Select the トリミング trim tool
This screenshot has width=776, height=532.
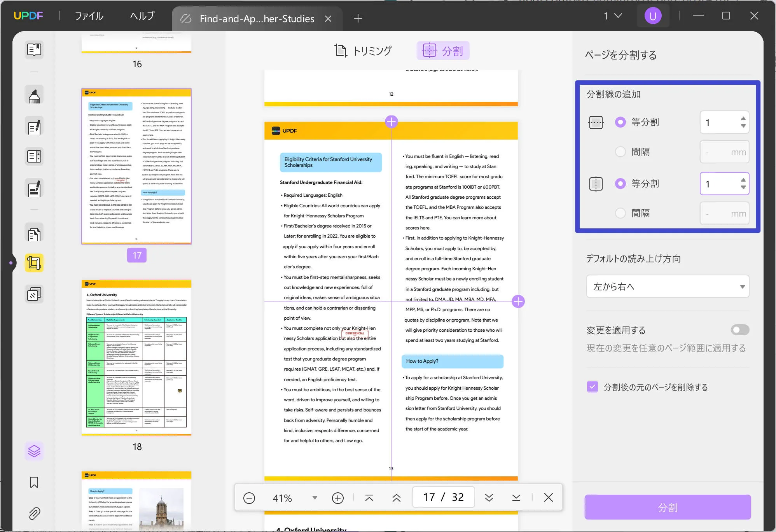[363, 51]
